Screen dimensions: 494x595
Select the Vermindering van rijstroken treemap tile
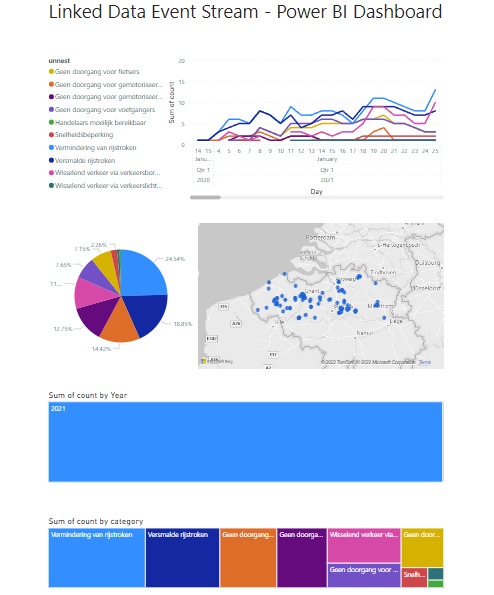(97, 558)
